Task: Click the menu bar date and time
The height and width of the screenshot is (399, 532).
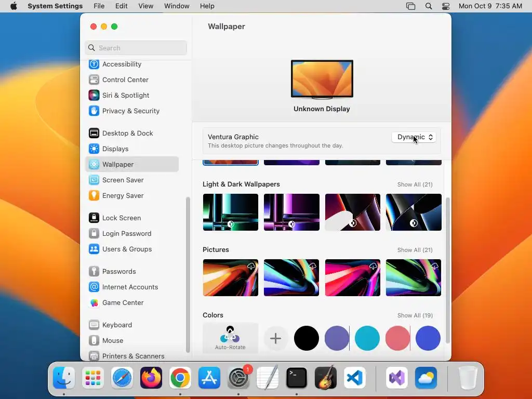Action: 490,6
